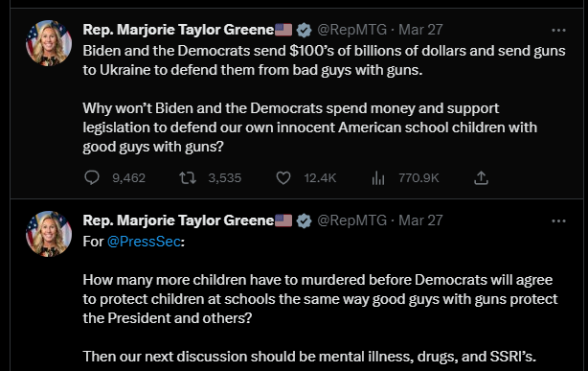The image size is (588, 371).
Task: Reply to the Ukraine guns tweet
Action: click(x=92, y=177)
